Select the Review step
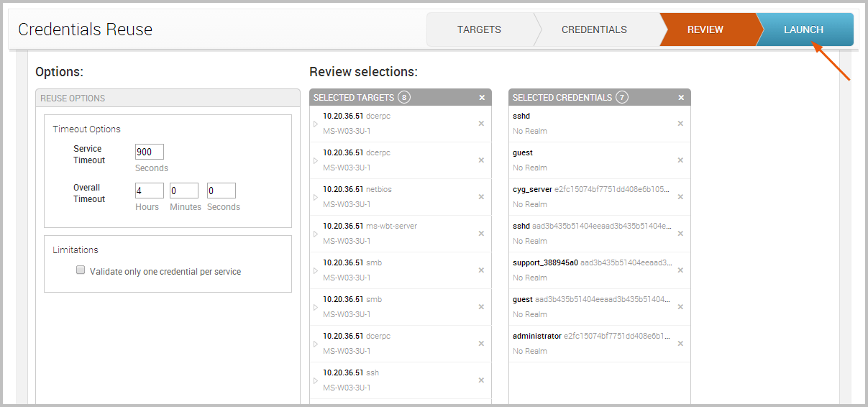Screen dimensions: 868x407 pos(705,30)
